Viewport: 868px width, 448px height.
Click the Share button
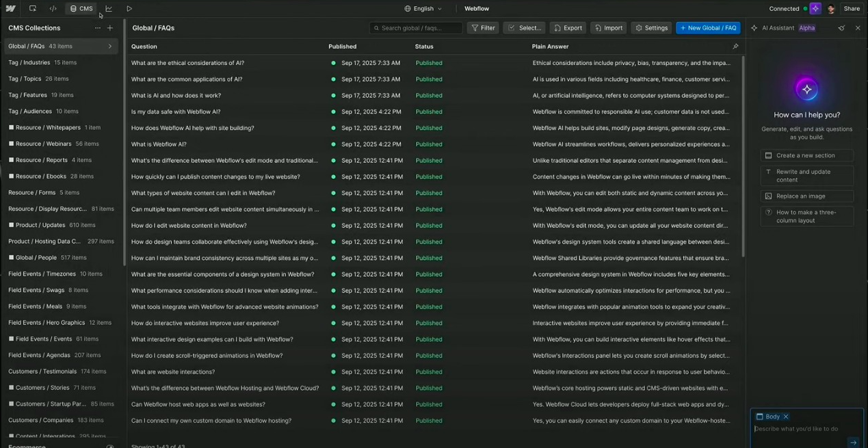point(852,9)
